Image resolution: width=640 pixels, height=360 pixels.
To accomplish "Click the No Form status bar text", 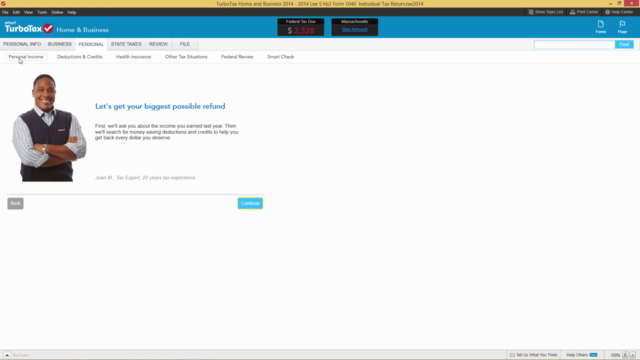I will (x=20, y=355).
